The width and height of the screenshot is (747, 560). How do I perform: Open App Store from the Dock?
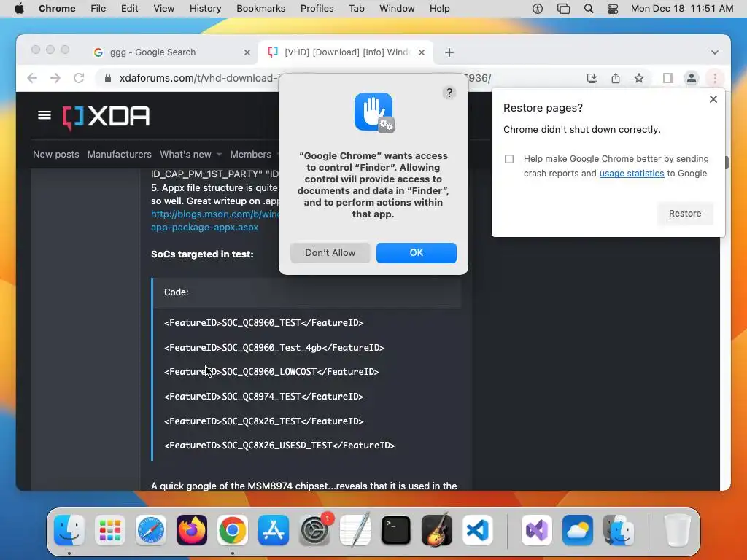click(274, 530)
